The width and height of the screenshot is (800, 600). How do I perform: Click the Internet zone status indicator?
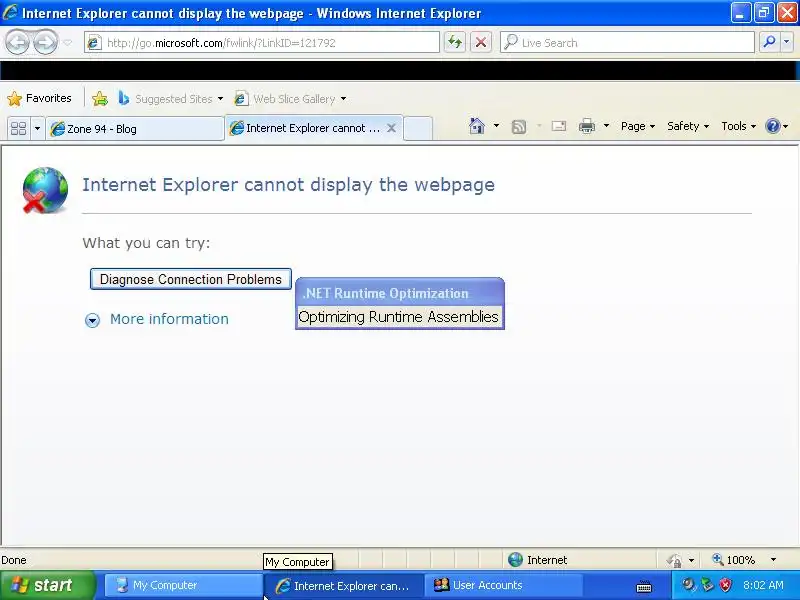[x=538, y=560]
